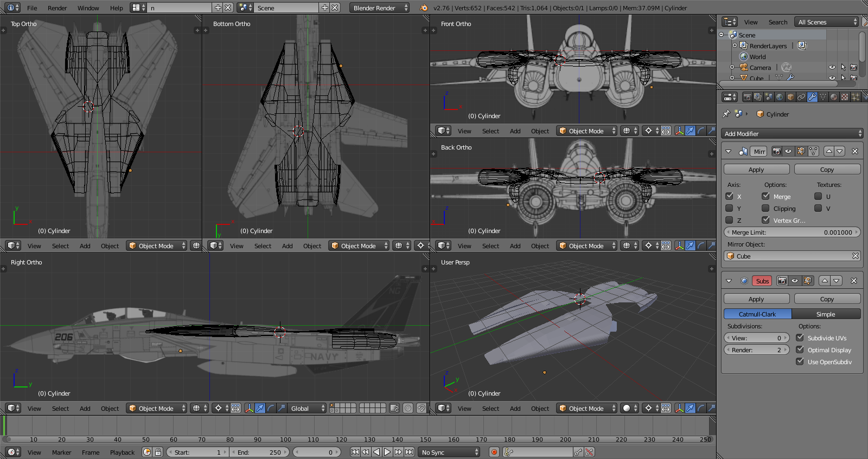The image size is (868, 459).
Task: Remove the Subsurf modifier with its X
Action: [x=854, y=281]
